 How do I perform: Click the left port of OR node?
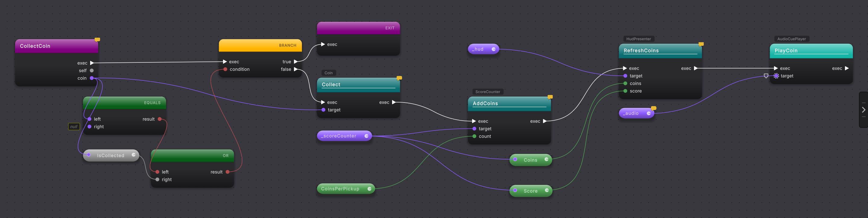point(157,172)
